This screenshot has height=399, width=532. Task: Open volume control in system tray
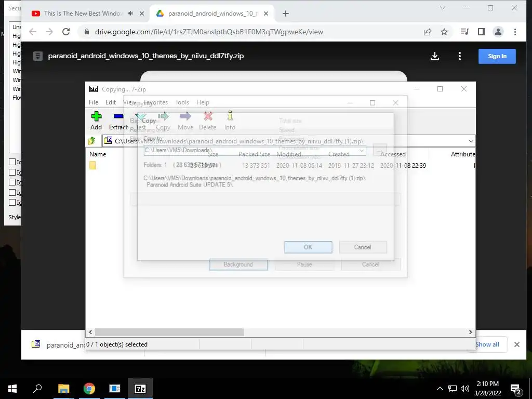465,389
